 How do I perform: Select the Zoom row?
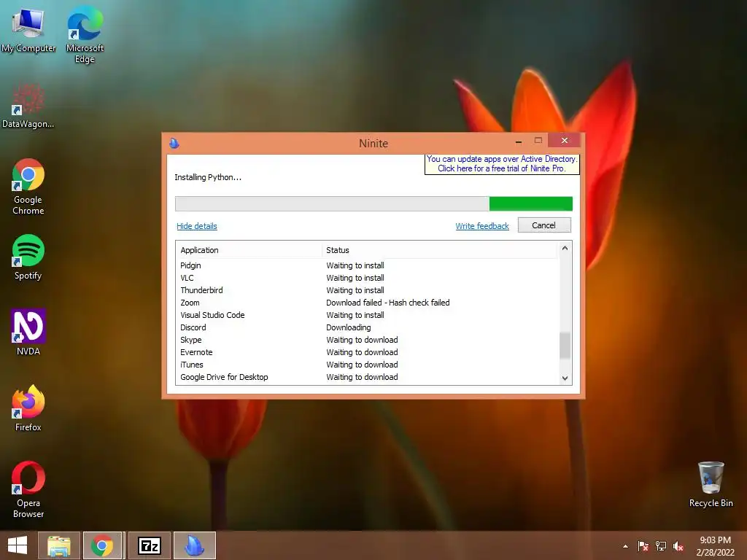[367, 303]
